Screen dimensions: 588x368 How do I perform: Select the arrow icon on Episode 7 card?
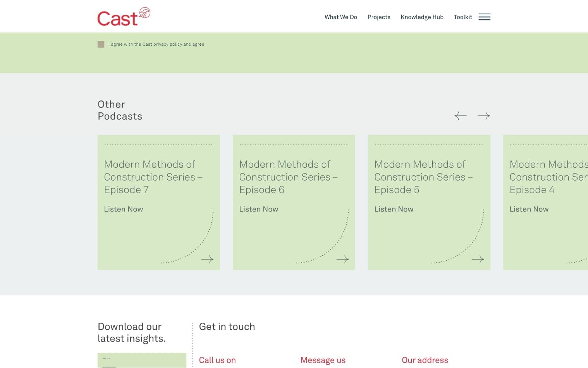point(208,259)
